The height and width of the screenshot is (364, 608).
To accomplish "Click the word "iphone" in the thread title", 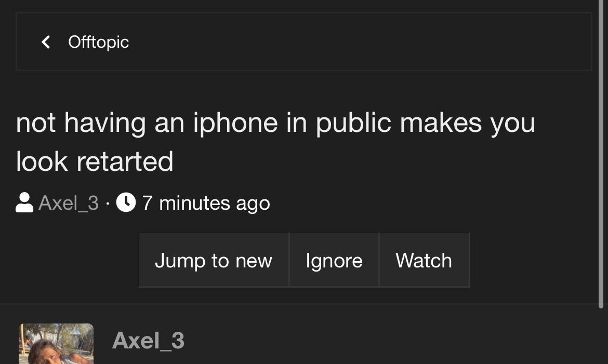I will pos(234,123).
